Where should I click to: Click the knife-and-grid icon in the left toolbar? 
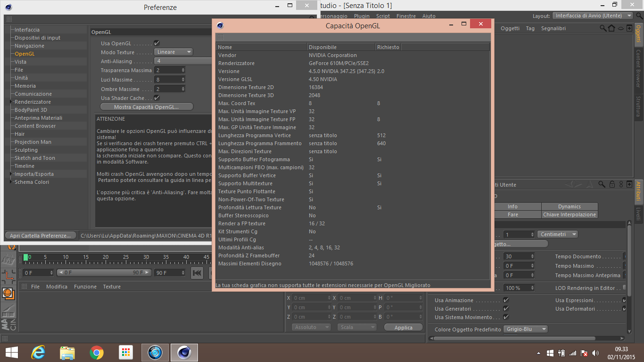click(x=8, y=311)
